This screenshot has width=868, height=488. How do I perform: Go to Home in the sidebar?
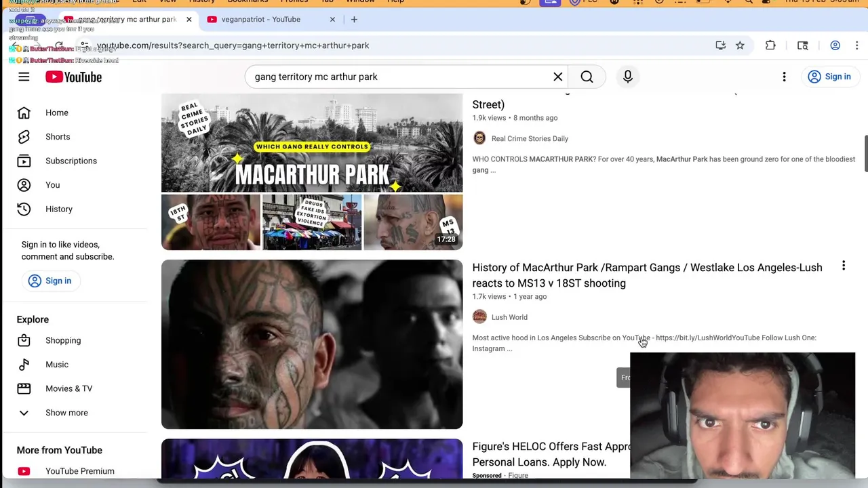57,113
